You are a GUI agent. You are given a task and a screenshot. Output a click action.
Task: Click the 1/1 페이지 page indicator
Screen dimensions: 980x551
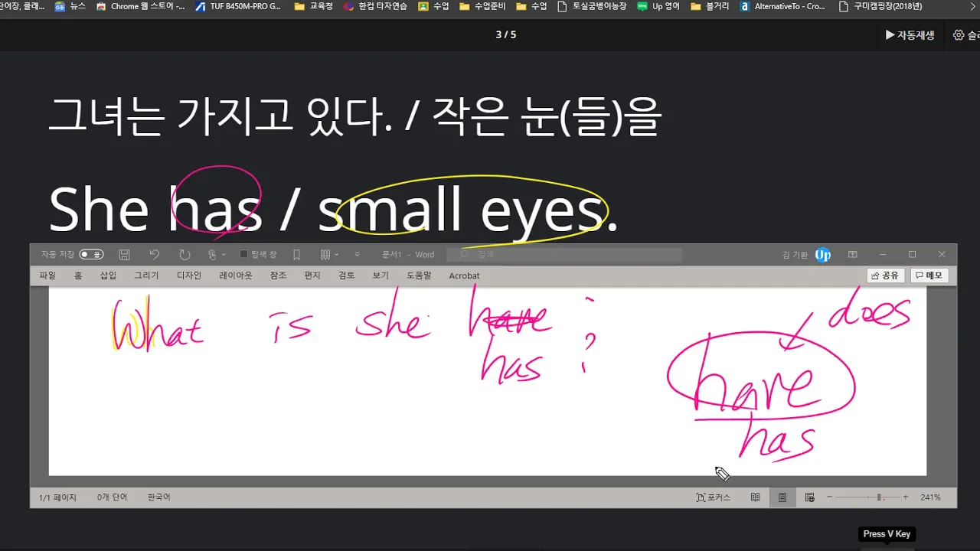(x=57, y=497)
